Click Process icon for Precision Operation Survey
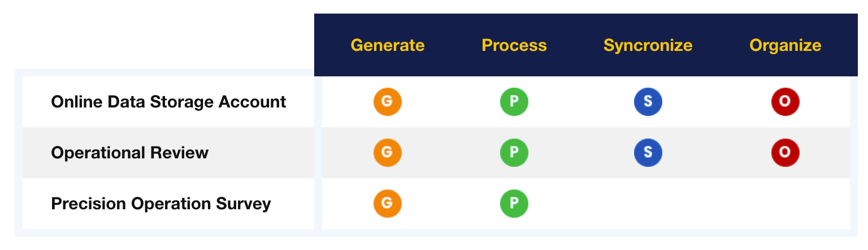This screenshot has height=250, width=868. (x=514, y=204)
